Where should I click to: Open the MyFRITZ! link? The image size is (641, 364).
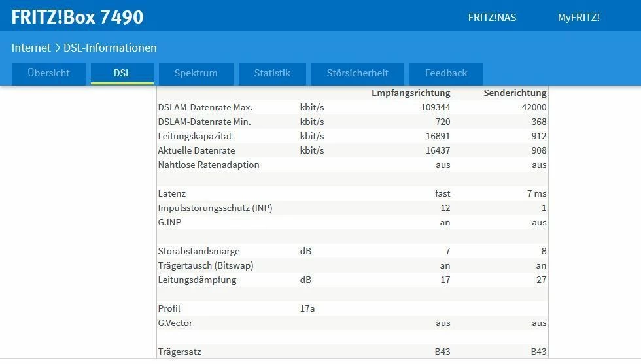click(x=578, y=18)
